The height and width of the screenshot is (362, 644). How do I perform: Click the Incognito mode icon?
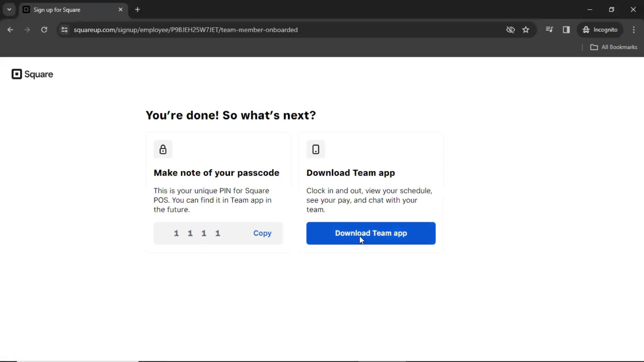tap(586, 29)
